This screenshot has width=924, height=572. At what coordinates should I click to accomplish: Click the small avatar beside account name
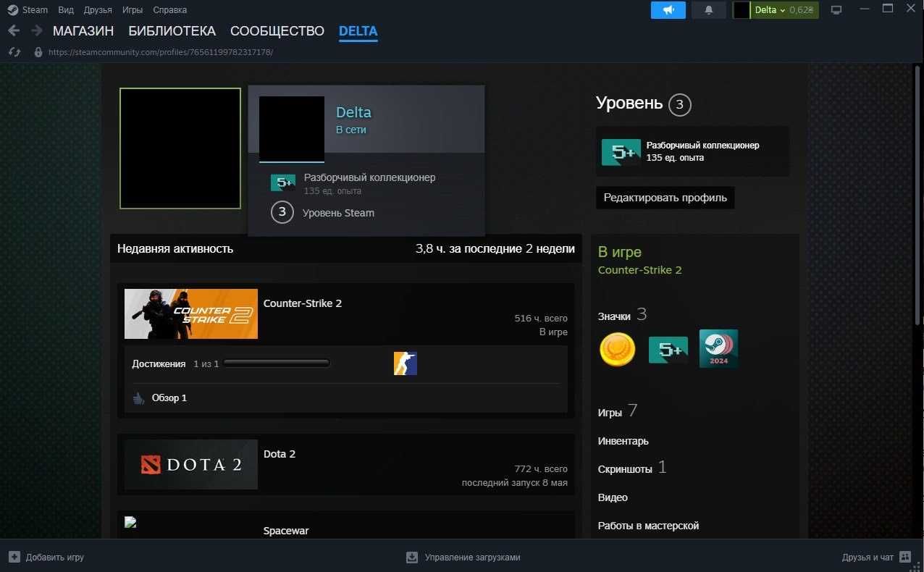(742, 10)
